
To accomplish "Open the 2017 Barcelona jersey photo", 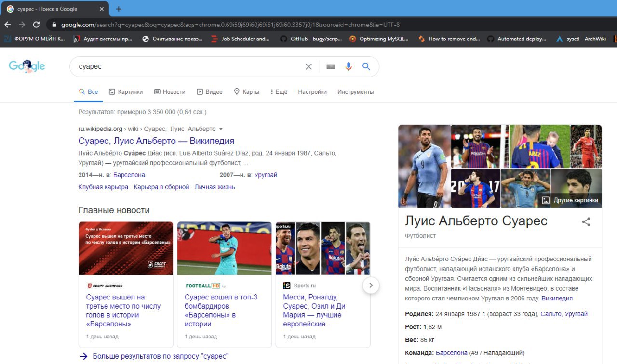I will 475,188.
